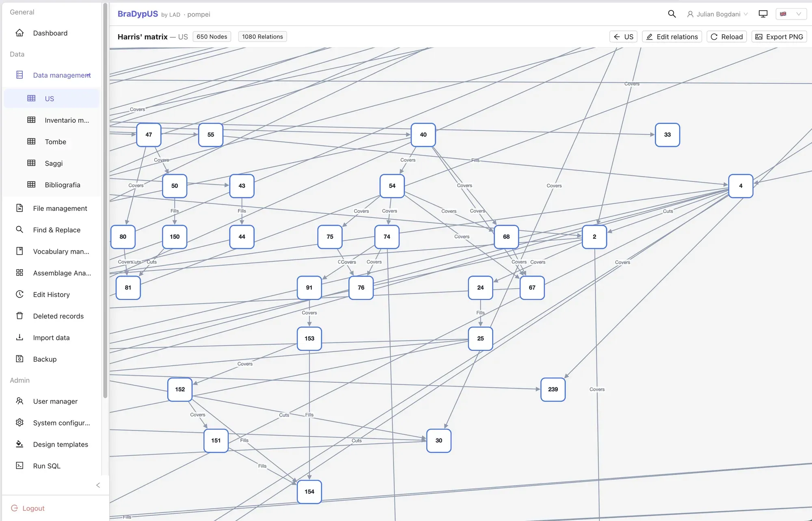
Task: Click the Export PNG button
Action: [779, 37]
